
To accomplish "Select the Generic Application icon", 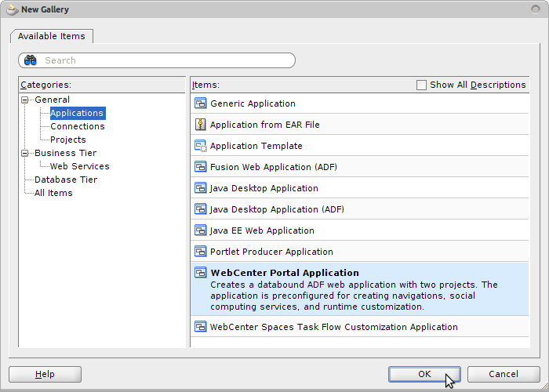I will tap(200, 103).
